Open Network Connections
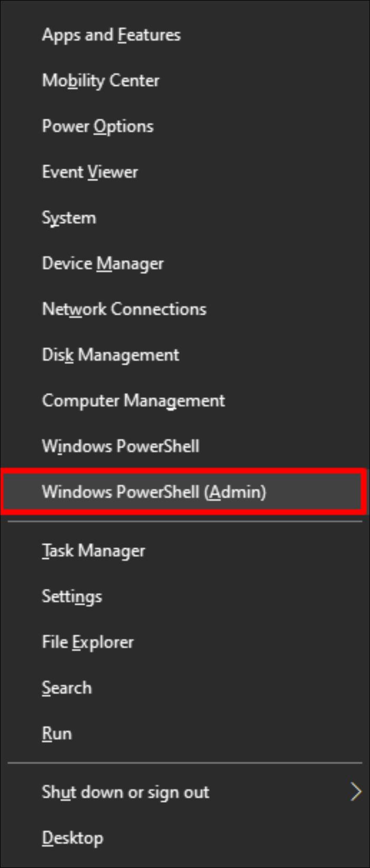This screenshot has width=370, height=868. [124, 309]
